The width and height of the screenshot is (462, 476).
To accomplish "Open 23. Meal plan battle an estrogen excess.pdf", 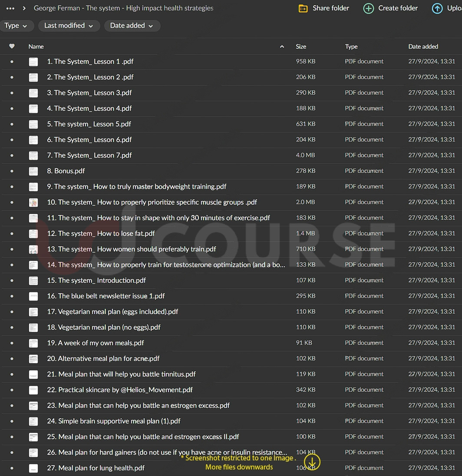I will pyautogui.click(x=139, y=406).
